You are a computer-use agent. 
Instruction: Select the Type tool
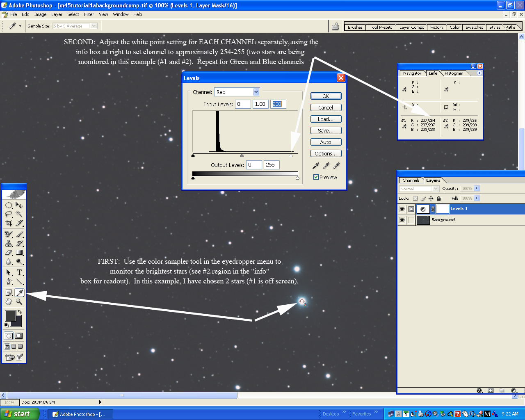coord(19,272)
